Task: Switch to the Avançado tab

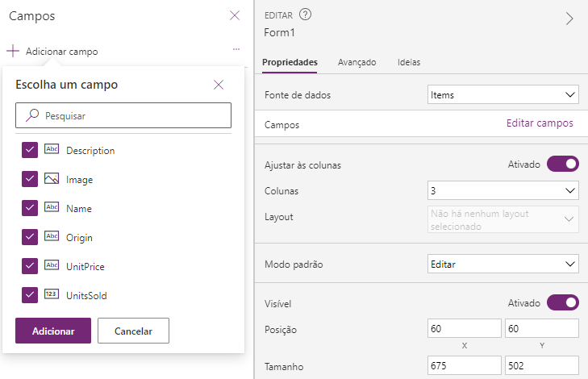Action: 357,62
